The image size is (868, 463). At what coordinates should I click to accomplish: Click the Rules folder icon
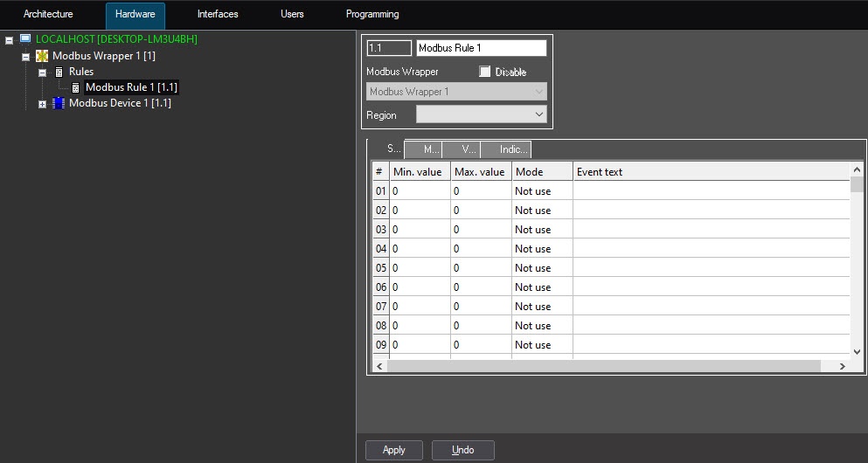click(x=59, y=72)
